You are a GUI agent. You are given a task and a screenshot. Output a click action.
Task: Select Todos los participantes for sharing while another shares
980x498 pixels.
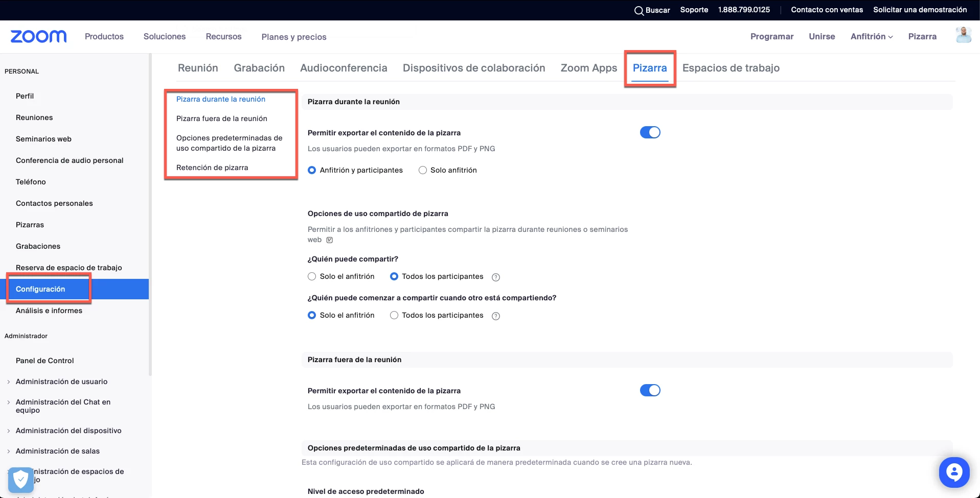coord(394,315)
